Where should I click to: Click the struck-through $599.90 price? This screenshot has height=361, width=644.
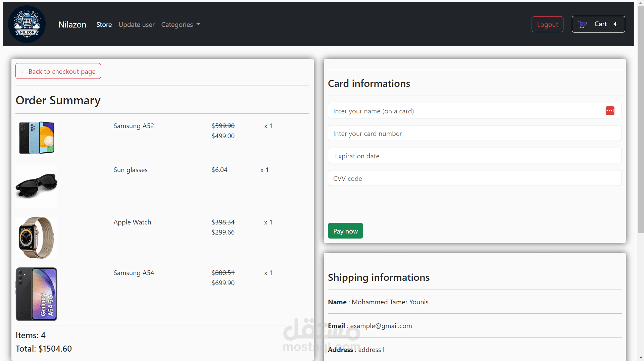click(223, 126)
